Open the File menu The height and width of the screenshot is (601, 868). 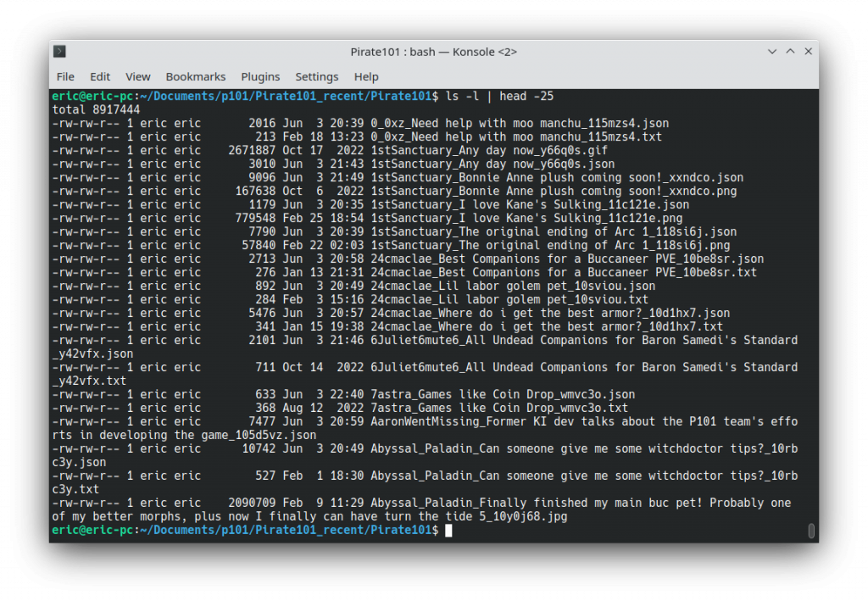[x=65, y=76]
